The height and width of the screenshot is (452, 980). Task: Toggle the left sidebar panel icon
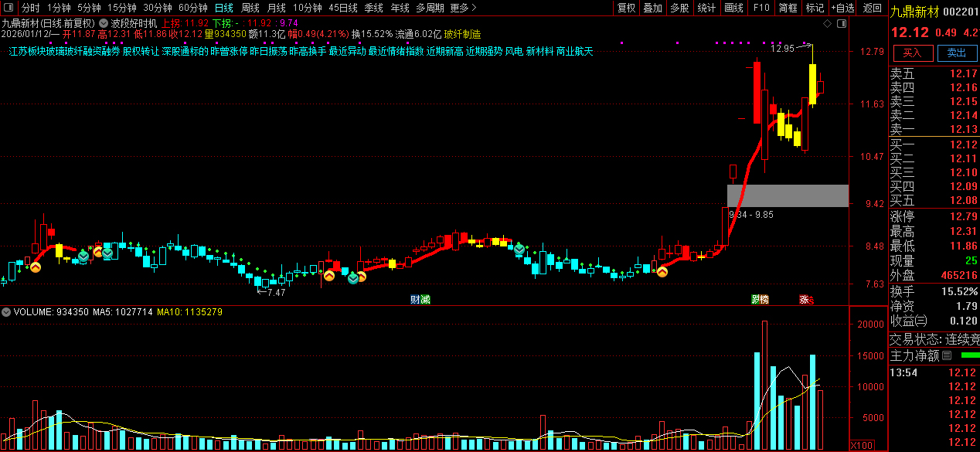click(9, 8)
